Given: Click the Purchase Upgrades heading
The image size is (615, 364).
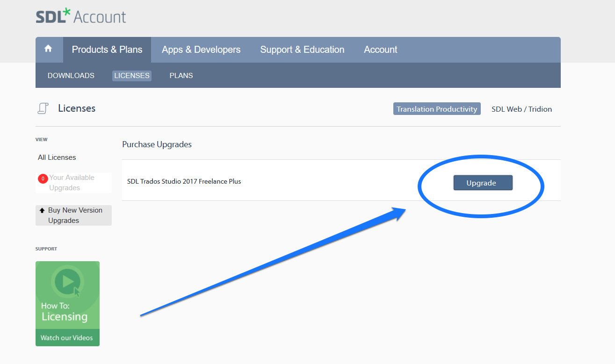Looking at the screenshot, I should (x=157, y=144).
